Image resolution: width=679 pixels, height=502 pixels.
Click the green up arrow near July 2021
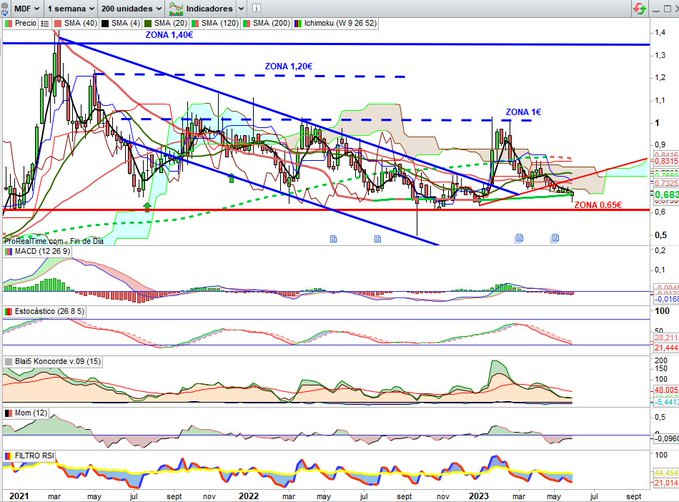(x=147, y=206)
